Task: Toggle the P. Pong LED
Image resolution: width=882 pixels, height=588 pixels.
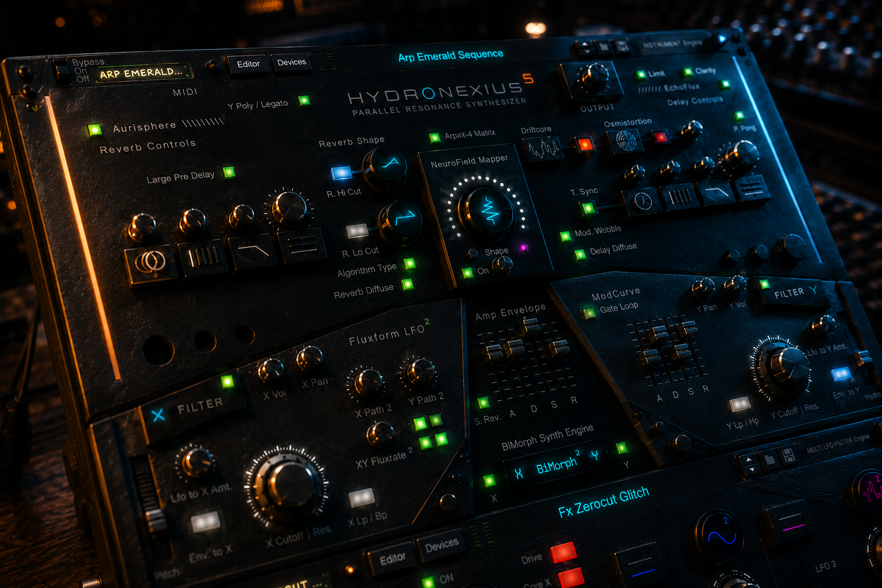Action: click(x=740, y=116)
